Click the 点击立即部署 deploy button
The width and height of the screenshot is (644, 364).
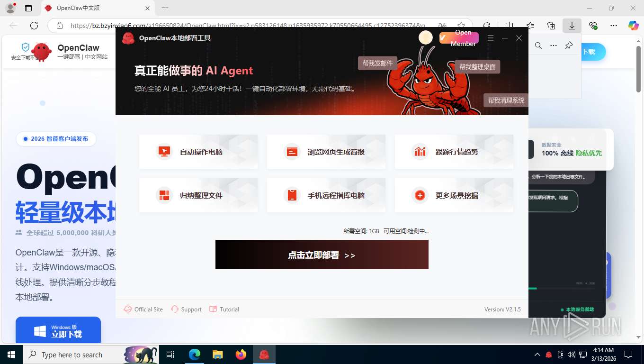coord(322,255)
